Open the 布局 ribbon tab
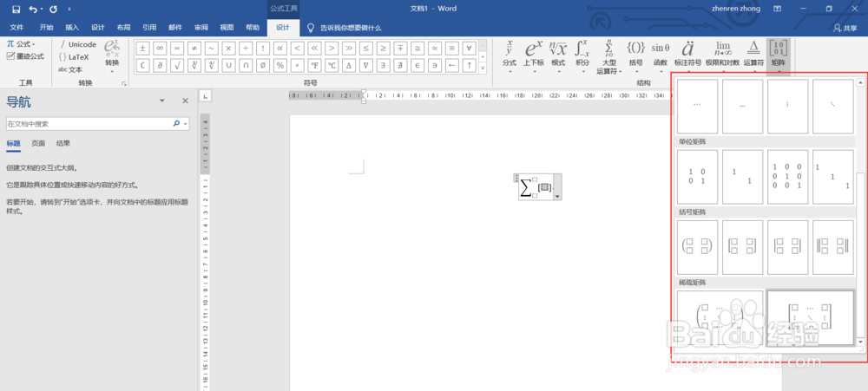Screen dimensions: 868x391 click(x=123, y=28)
